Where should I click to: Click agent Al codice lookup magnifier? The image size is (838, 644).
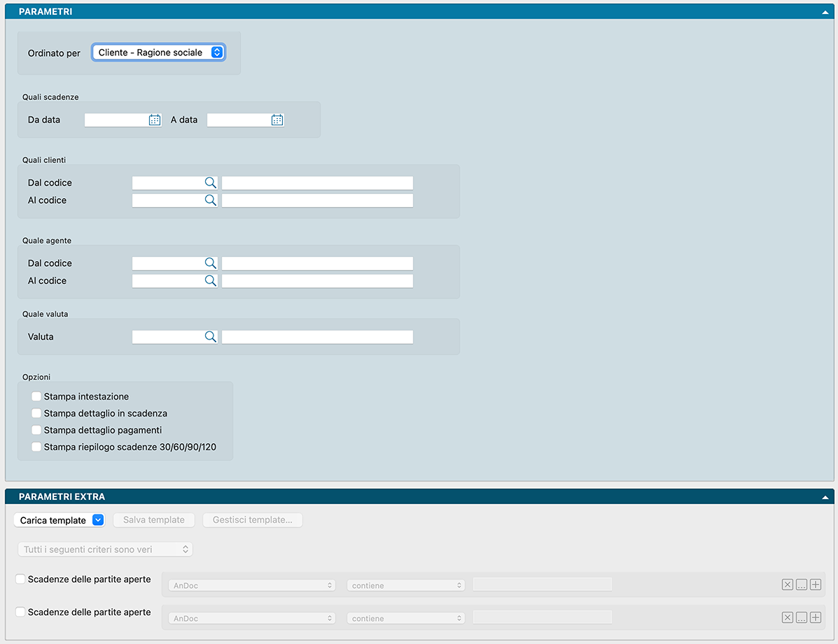[210, 281]
